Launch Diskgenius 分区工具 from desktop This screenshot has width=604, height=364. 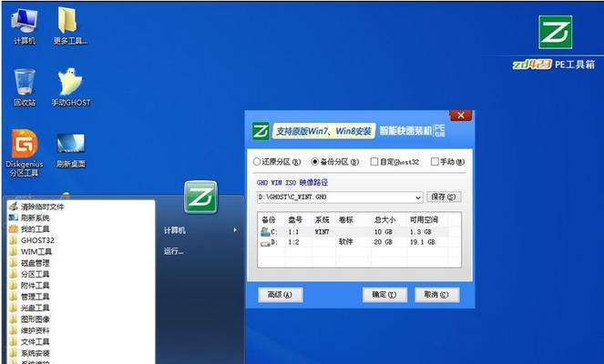tap(25, 153)
